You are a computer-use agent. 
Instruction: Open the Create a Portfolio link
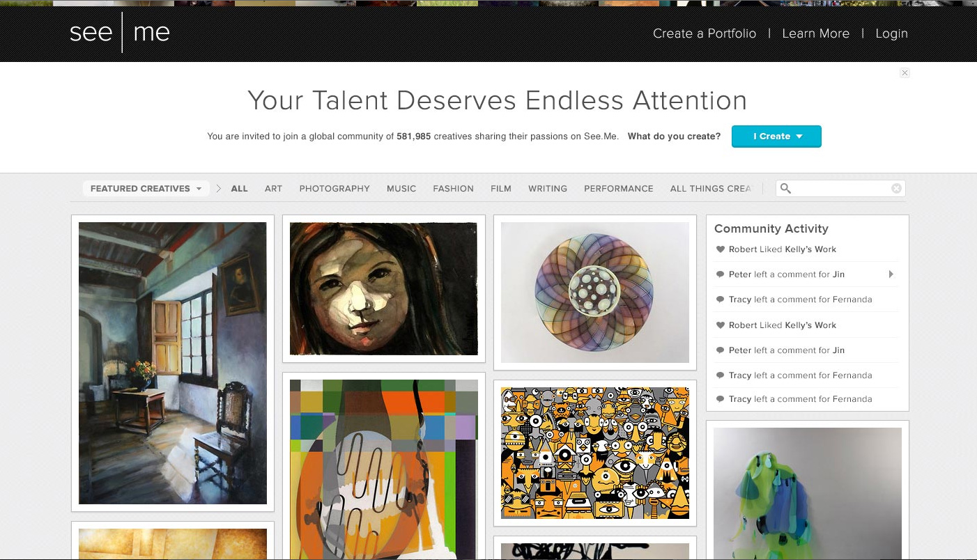point(705,33)
